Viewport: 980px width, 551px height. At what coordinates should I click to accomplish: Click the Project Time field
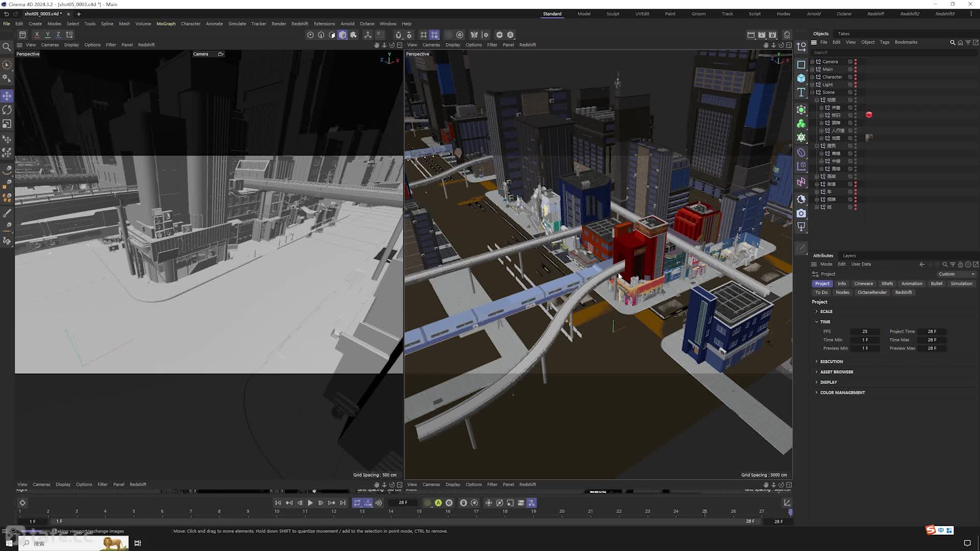pyautogui.click(x=932, y=332)
